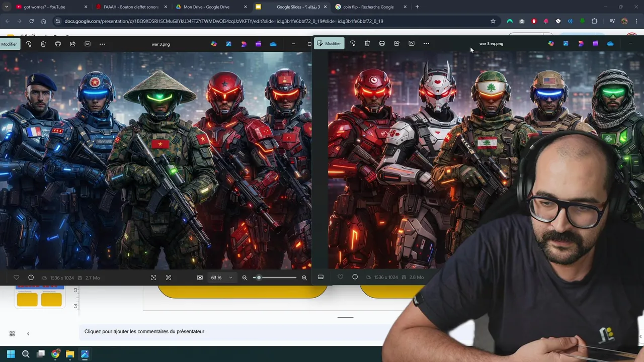Click Modifier button in war 3.png window

pos(9,44)
